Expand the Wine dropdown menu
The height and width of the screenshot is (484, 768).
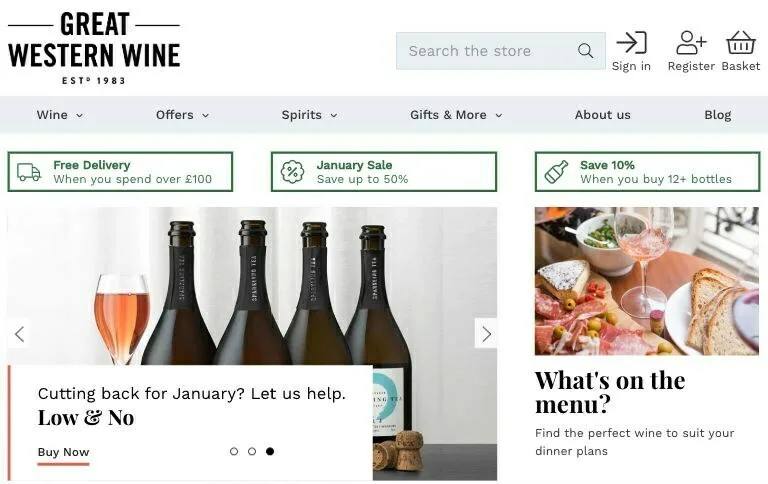[x=60, y=115]
